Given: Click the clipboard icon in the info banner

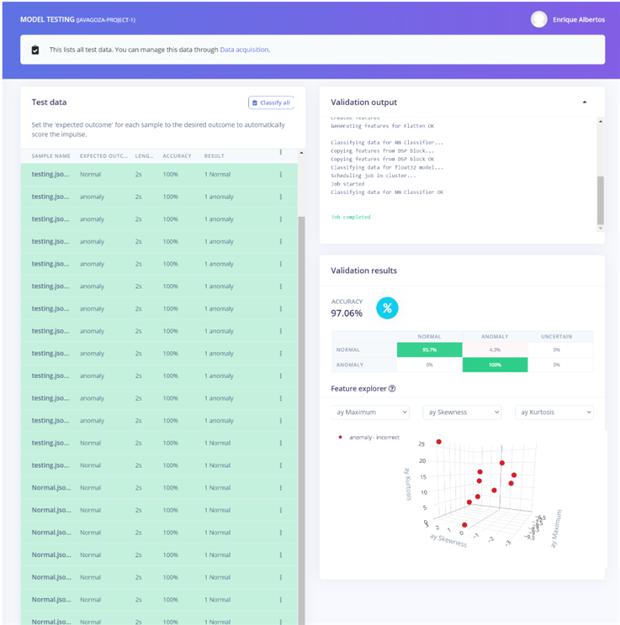Looking at the screenshot, I should pos(35,50).
